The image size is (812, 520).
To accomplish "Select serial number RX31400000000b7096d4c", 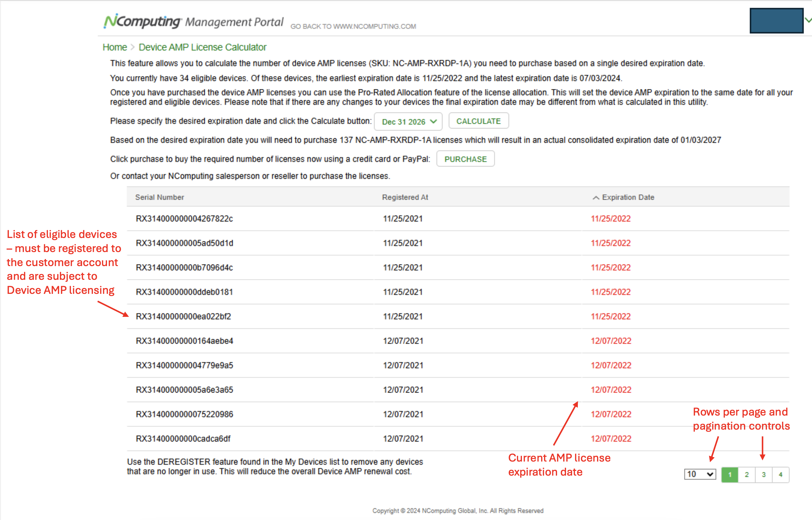I will (184, 268).
